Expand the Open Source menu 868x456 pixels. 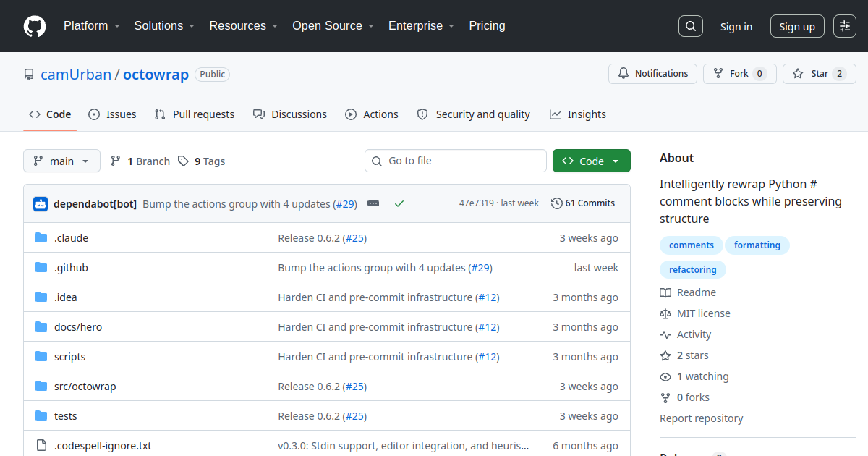pos(333,26)
